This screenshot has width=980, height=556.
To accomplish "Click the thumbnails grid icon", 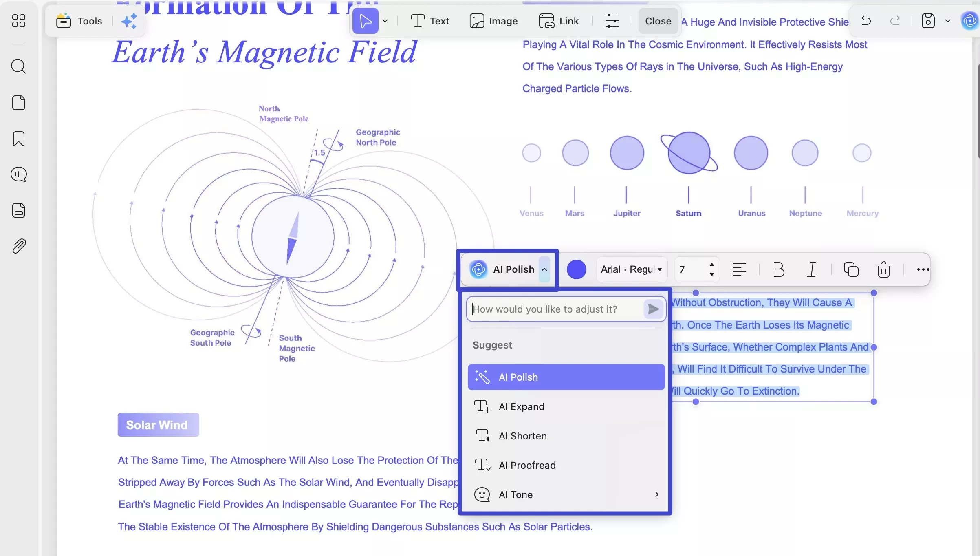I will pos(18,21).
